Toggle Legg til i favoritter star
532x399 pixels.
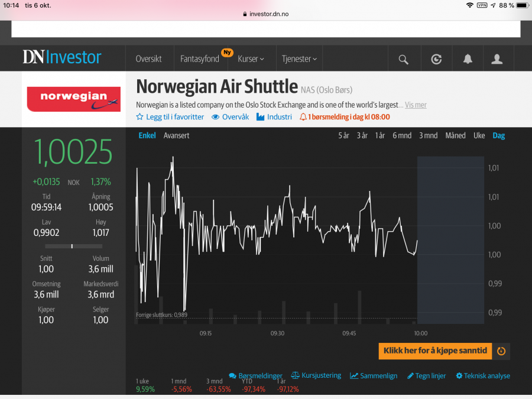point(170,117)
